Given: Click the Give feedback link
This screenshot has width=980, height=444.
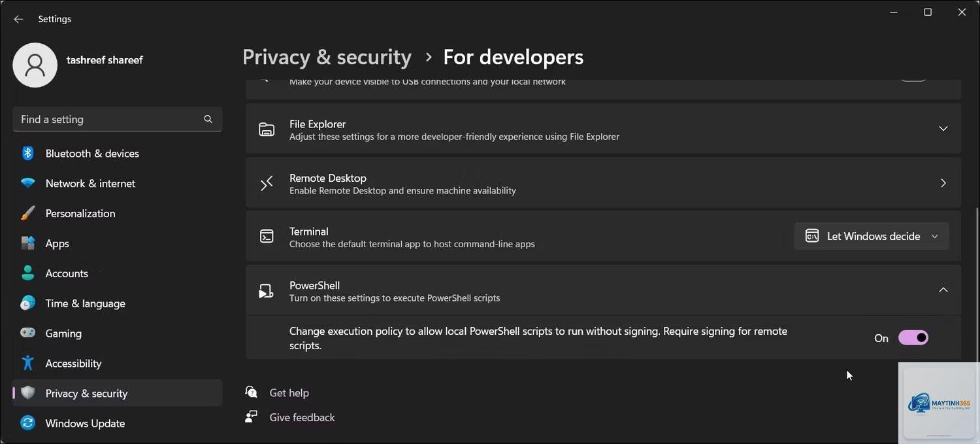Looking at the screenshot, I should click(302, 417).
